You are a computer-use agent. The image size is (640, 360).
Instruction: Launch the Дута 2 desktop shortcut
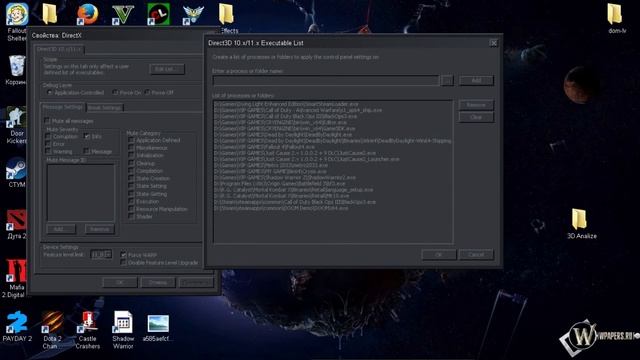[17, 220]
